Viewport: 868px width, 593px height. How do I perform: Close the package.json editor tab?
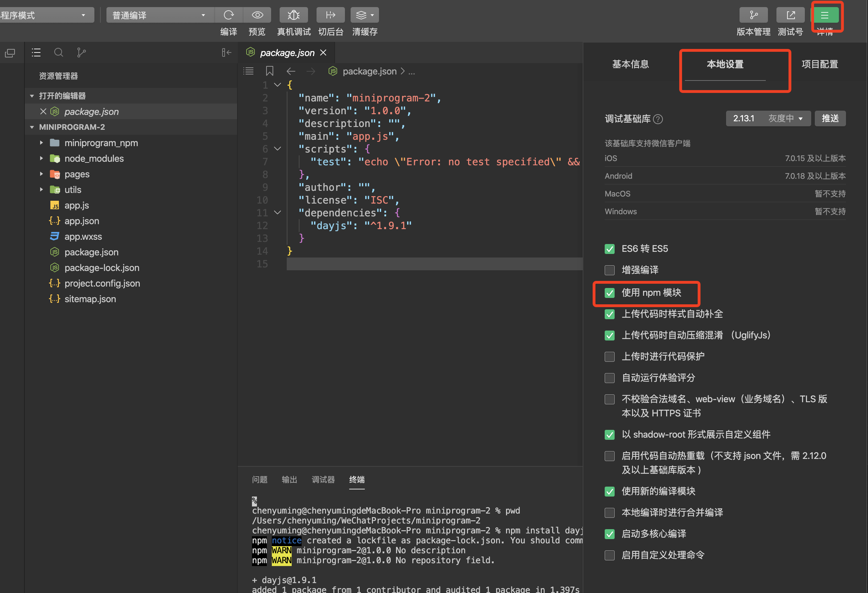(x=323, y=52)
